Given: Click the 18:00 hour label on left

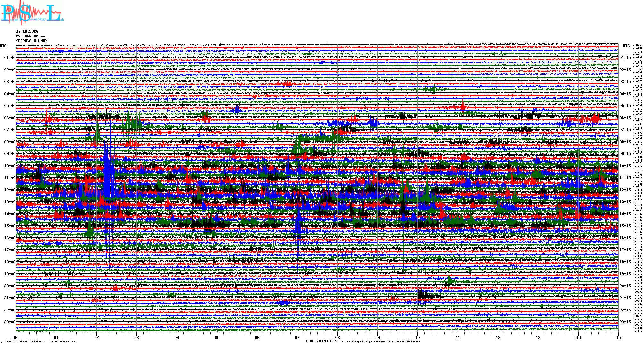Looking at the screenshot, I should (x=10, y=262).
